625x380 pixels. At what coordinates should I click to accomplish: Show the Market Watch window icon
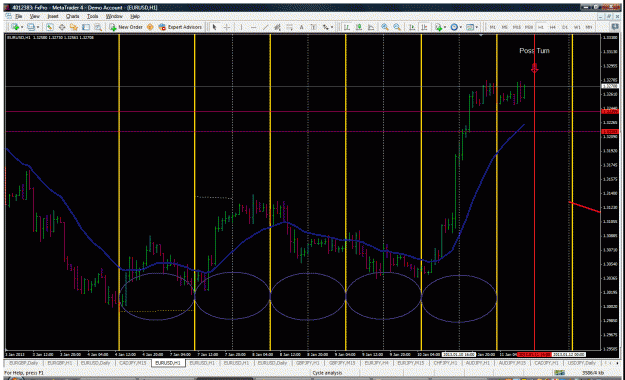[50, 27]
